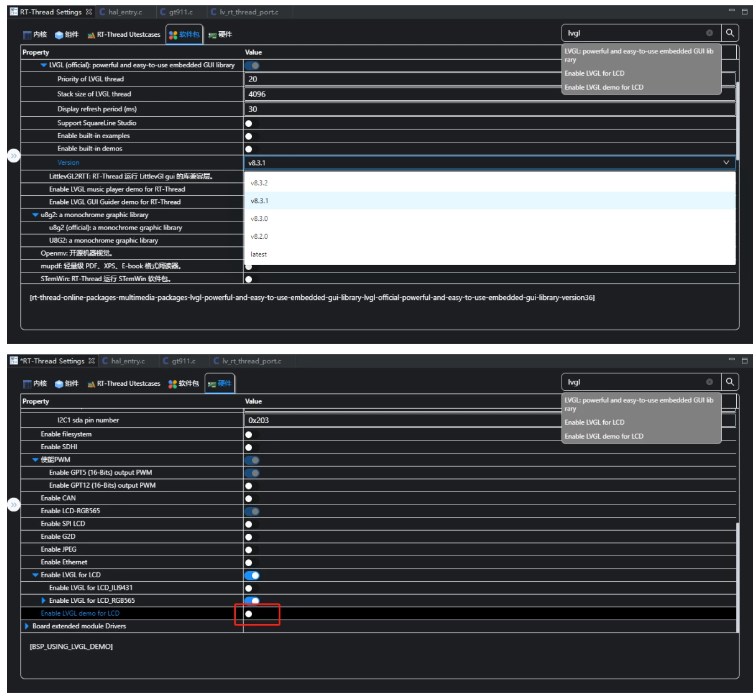Screen dimensions: 756x699
Task: Click the Version dropdown arrow showing v8.3.1
Action: point(726,162)
